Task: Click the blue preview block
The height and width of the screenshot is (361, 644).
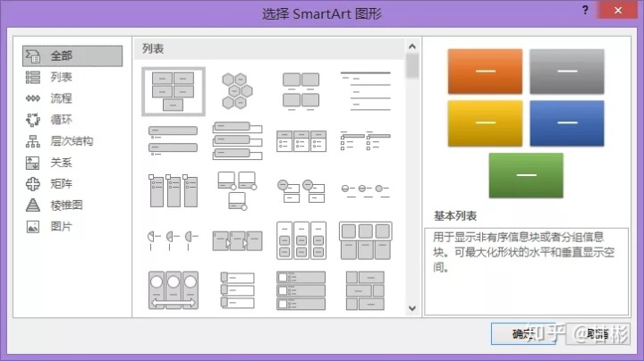Action: point(567,123)
